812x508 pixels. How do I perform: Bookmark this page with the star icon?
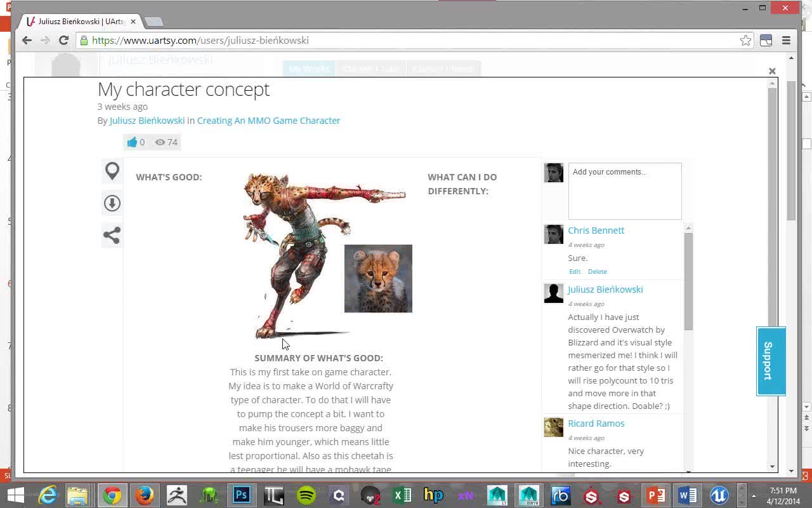745,41
